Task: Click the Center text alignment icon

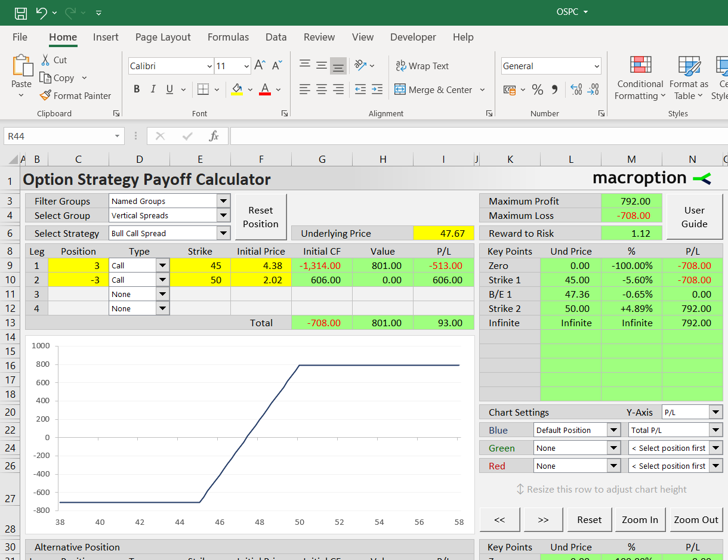Action: [x=322, y=89]
